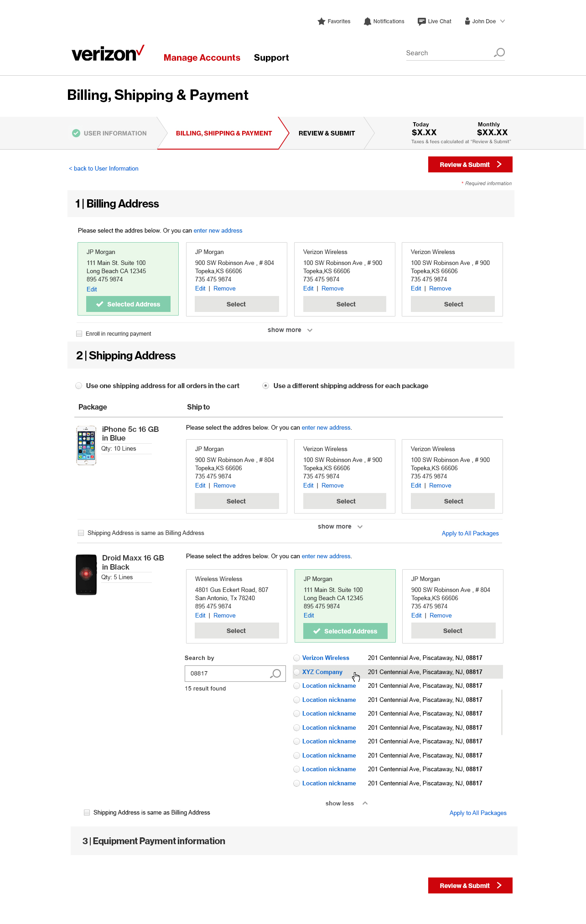Click back to User Information link
This screenshot has height=924, width=586.
pyautogui.click(x=104, y=169)
